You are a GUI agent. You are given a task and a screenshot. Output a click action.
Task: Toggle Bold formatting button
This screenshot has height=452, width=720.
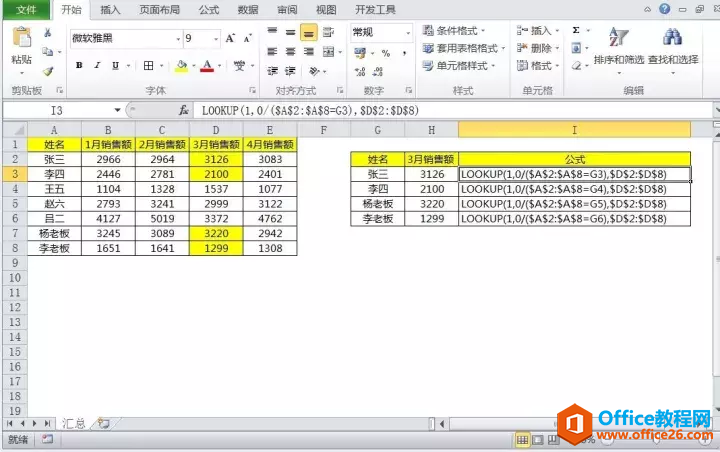tap(79, 65)
